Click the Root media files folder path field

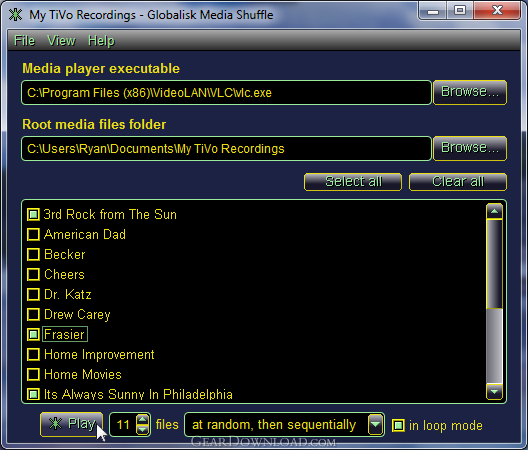click(x=226, y=149)
